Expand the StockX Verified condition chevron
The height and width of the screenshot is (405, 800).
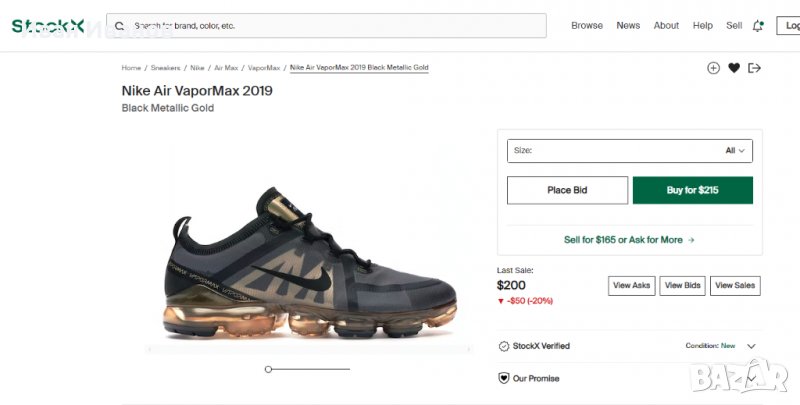[751, 346]
